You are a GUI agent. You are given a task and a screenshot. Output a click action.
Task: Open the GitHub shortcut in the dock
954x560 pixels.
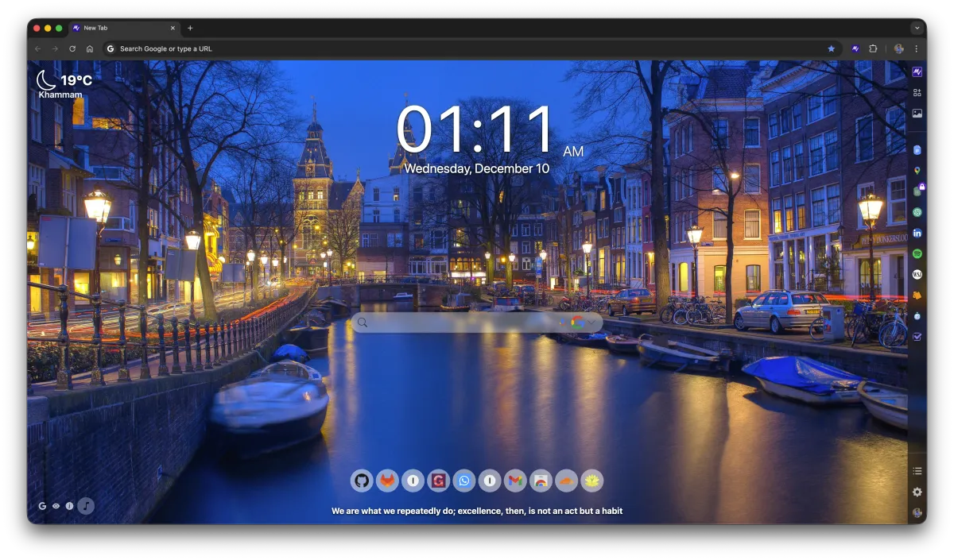coord(363,481)
